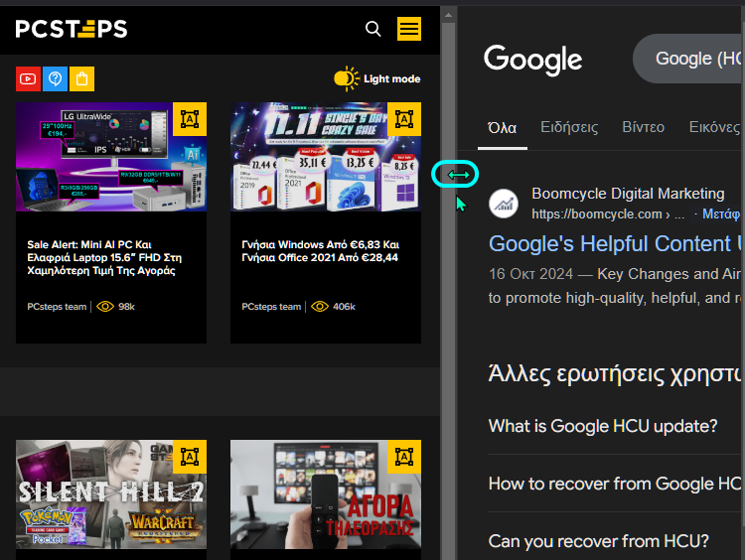
Task: Open the PCsteps search icon
Action: pyautogui.click(x=372, y=29)
